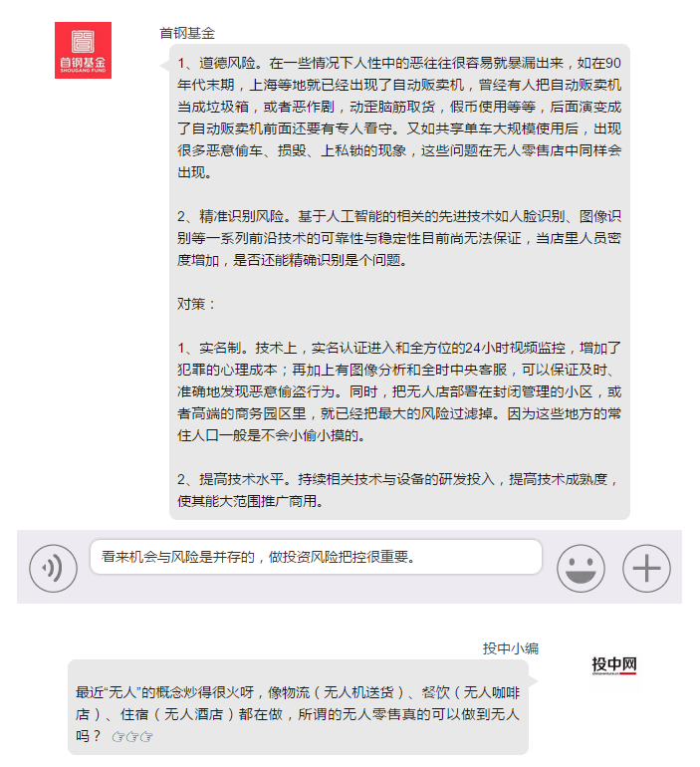Screen dimensions: 700x767
Task: Click the plus icon for attachments
Action: [x=646, y=568]
